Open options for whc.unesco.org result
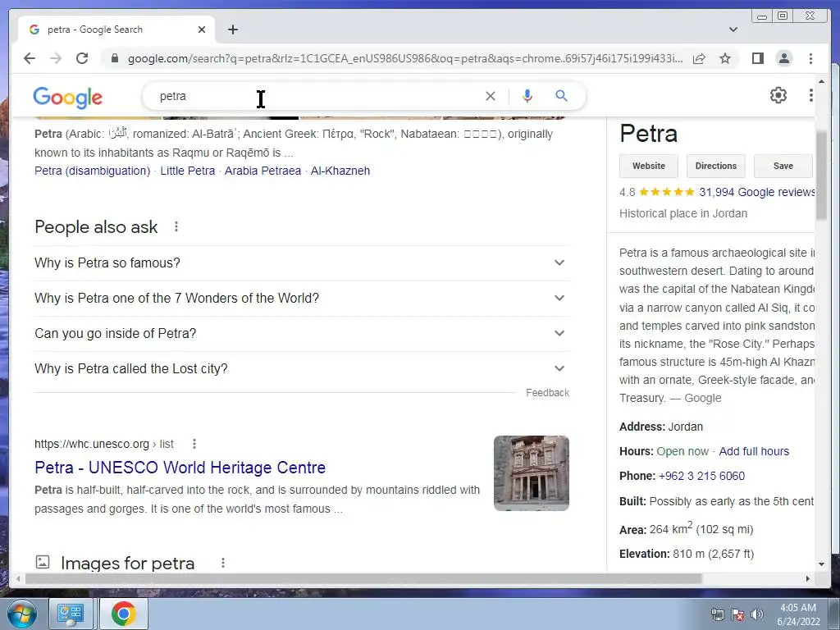Image resolution: width=840 pixels, height=630 pixels. tap(194, 444)
